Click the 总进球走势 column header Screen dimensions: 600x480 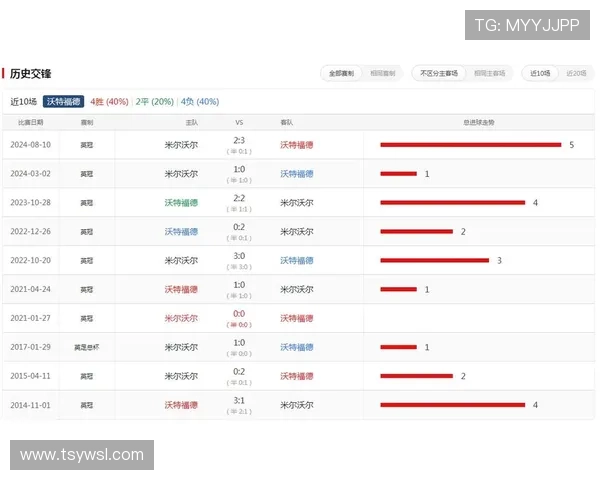[x=478, y=122]
